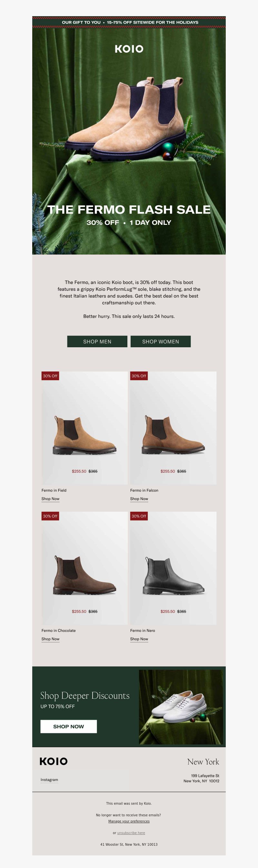Click the SHOP WOMEN button
Screen dimensions: 258x868
[161, 341]
